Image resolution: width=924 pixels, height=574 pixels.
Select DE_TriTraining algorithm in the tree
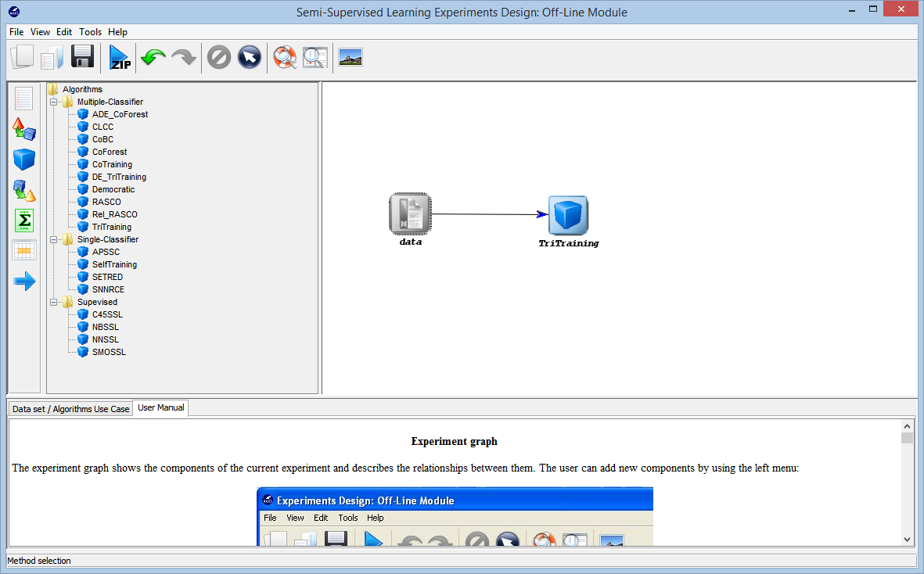[x=119, y=177]
